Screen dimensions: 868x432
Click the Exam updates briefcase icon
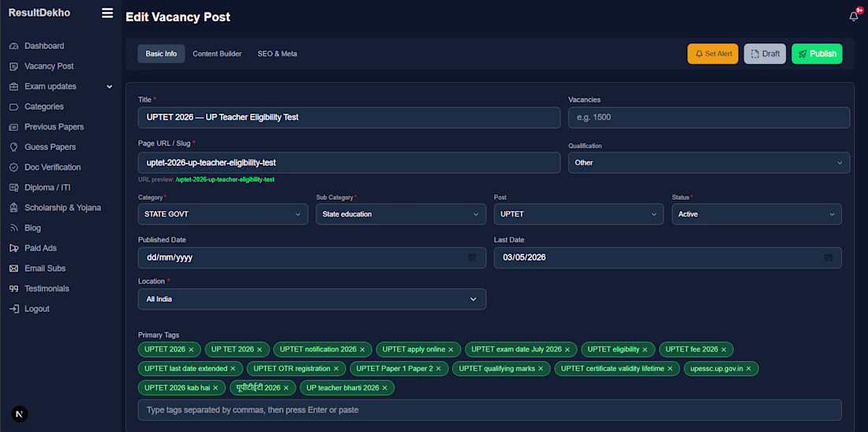pos(14,86)
